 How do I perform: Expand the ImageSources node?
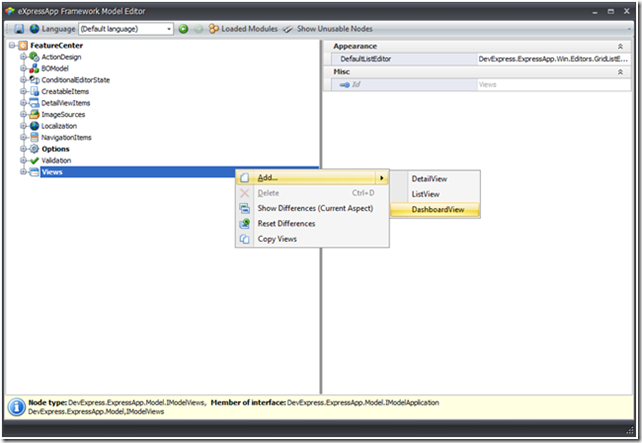click(x=23, y=114)
